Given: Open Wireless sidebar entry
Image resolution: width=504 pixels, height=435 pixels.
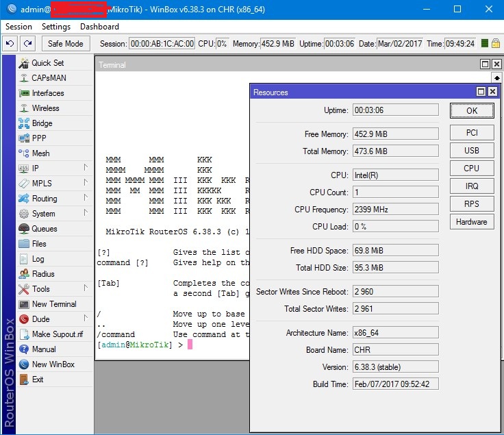Looking at the screenshot, I should 55,108.
